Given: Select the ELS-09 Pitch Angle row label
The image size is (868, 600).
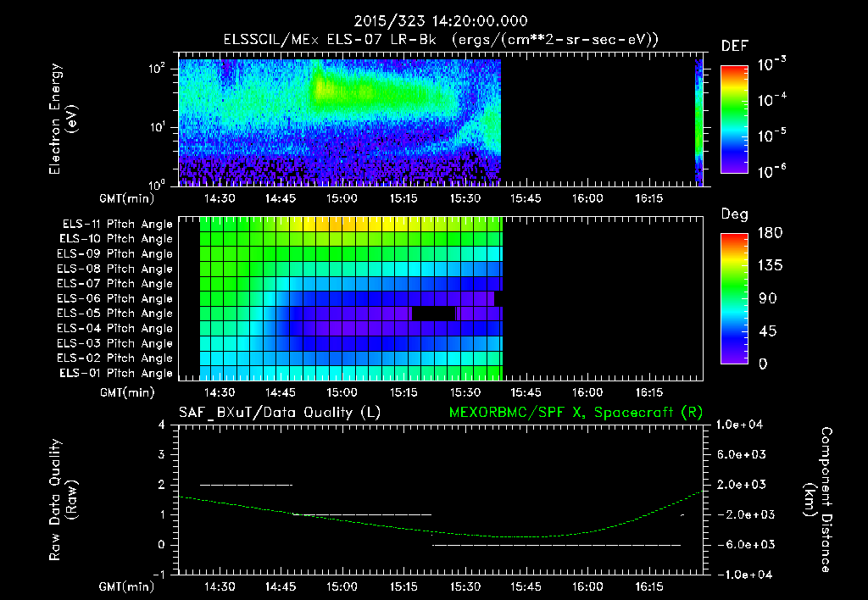Looking at the screenshot, I should (115, 254).
